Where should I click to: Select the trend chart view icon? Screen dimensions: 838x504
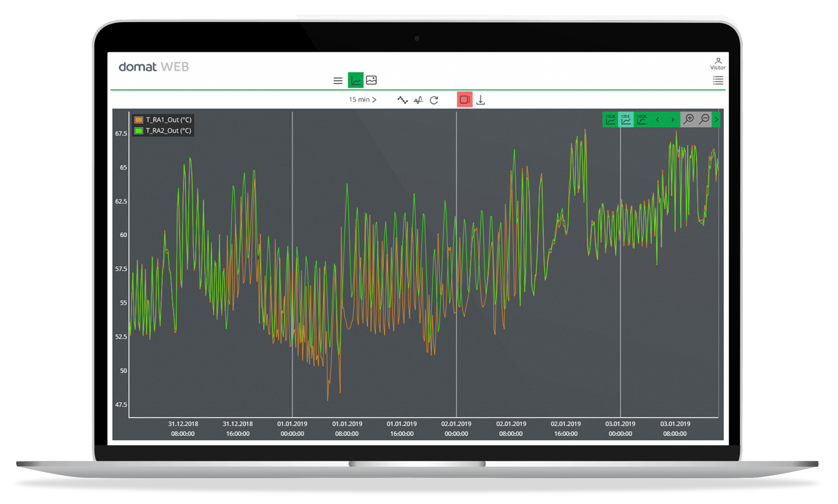click(356, 80)
